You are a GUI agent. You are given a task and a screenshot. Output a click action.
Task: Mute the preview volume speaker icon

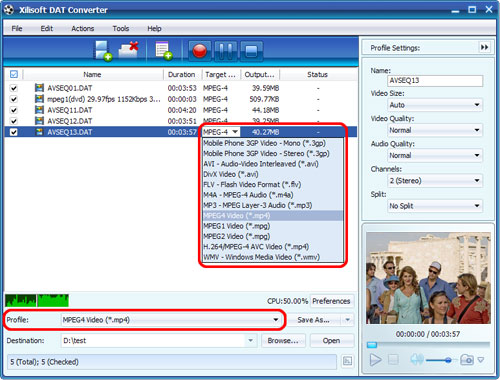[417, 359]
